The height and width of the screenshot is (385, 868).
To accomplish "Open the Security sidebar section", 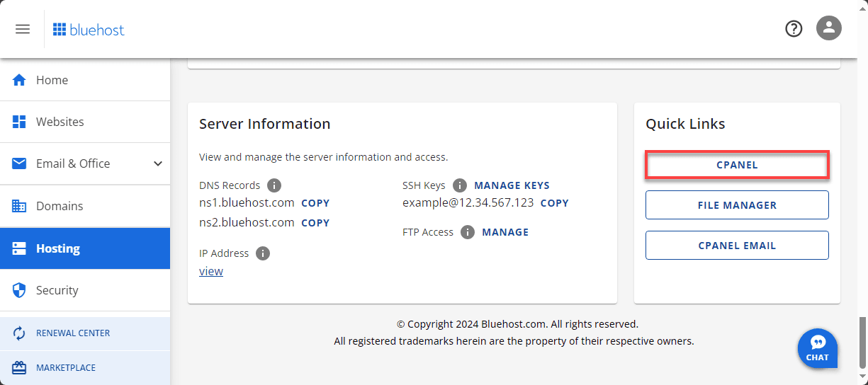I will click(57, 290).
